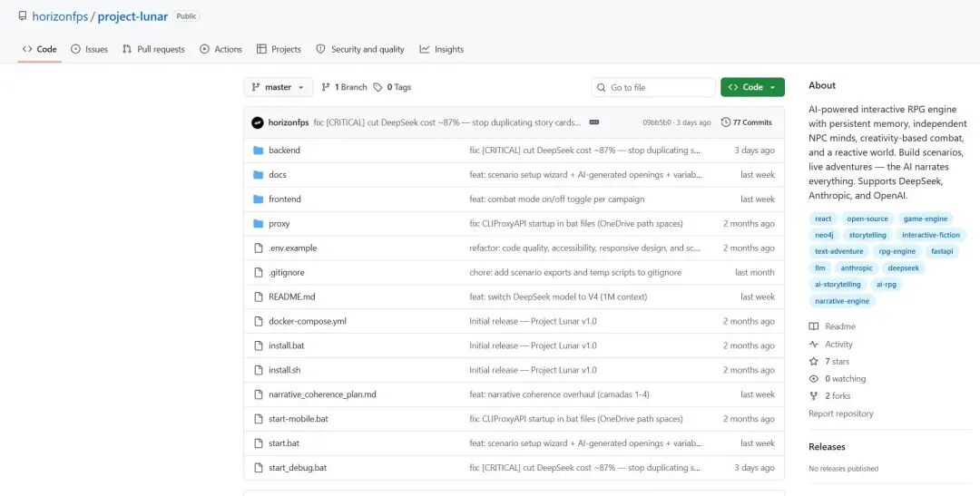Viewport: 980px width, 496px height.
Task: Select the deepseek topic tag
Action: 903,268
